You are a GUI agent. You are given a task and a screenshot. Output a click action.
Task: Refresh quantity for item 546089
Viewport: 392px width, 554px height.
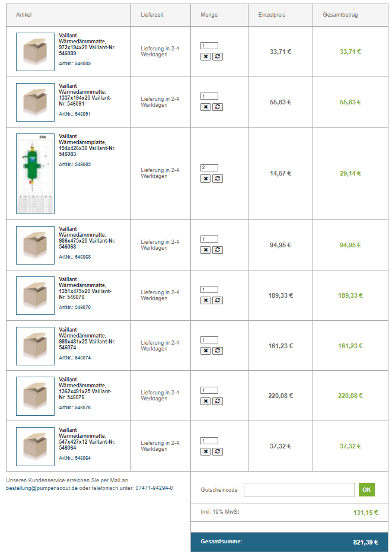pos(218,56)
